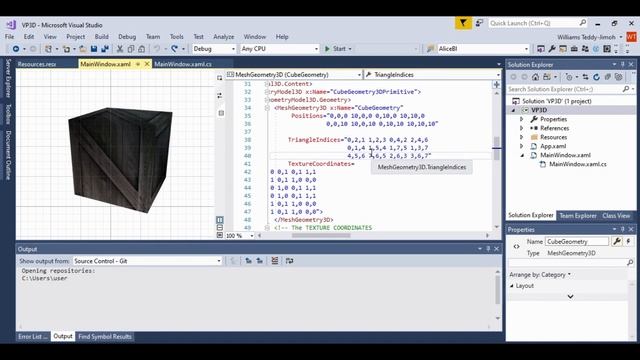Pin the Solution Explorer panel
Viewport: 640px width, 360px height.
(x=622, y=64)
